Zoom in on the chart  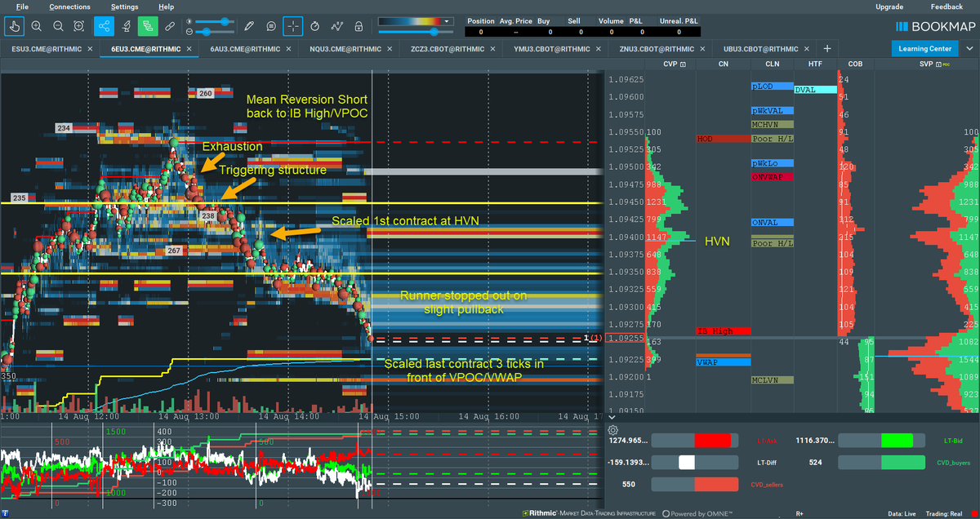[37, 26]
